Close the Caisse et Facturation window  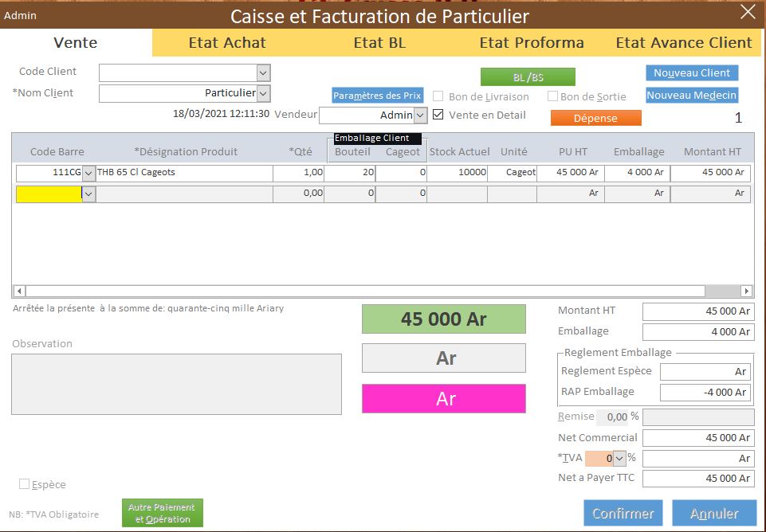pyautogui.click(x=747, y=12)
